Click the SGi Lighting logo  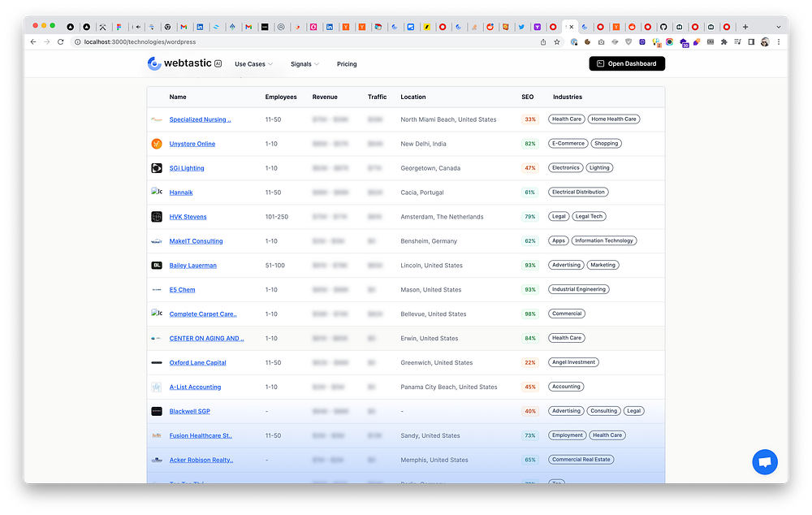click(157, 168)
